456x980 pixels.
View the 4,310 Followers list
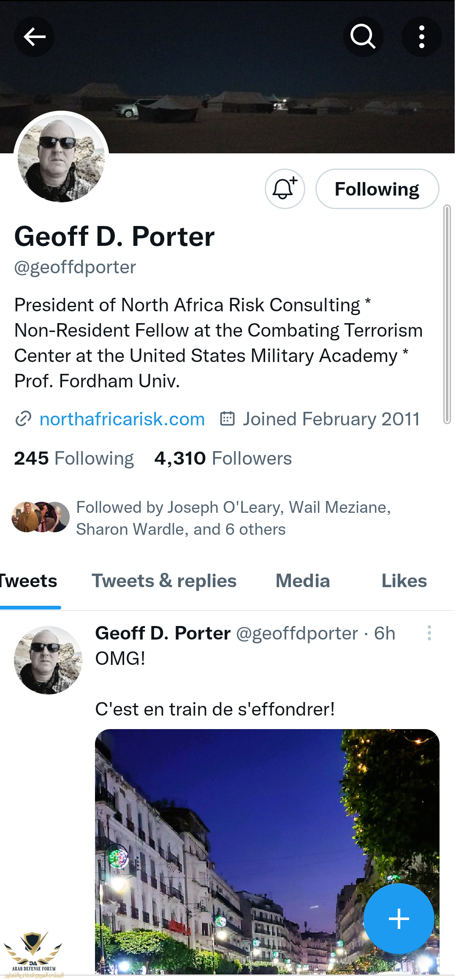point(223,458)
